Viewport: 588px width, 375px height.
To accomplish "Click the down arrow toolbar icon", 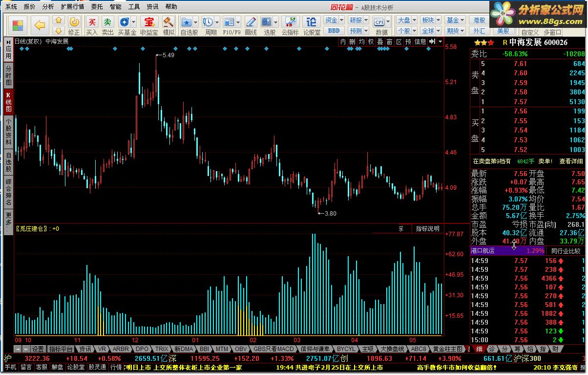I will pos(59,31).
